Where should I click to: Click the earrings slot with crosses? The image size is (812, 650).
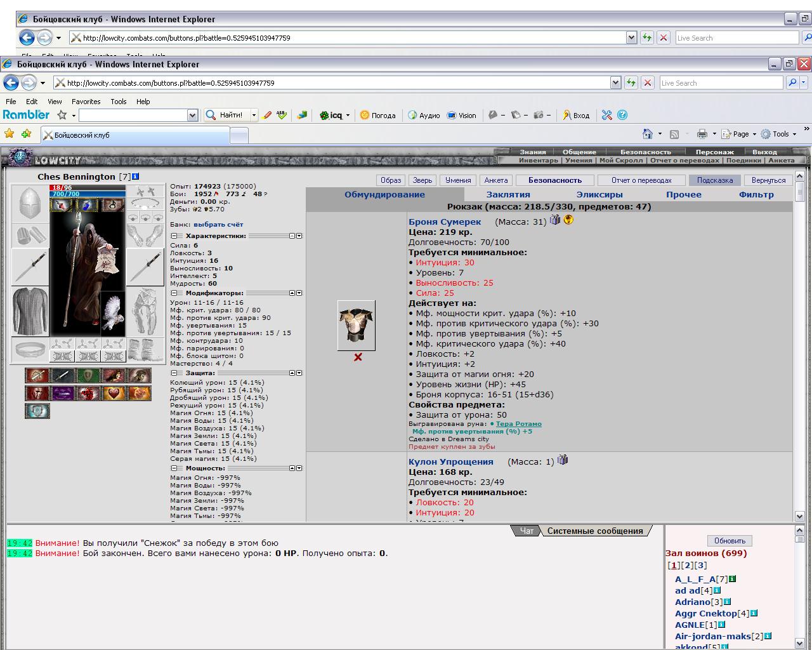click(x=145, y=191)
